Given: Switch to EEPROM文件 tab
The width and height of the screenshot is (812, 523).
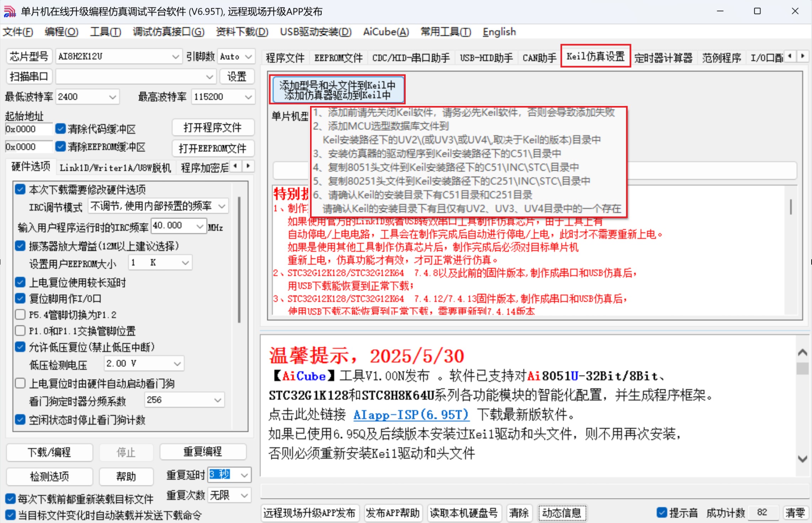Looking at the screenshot, I should click(338, 58).
